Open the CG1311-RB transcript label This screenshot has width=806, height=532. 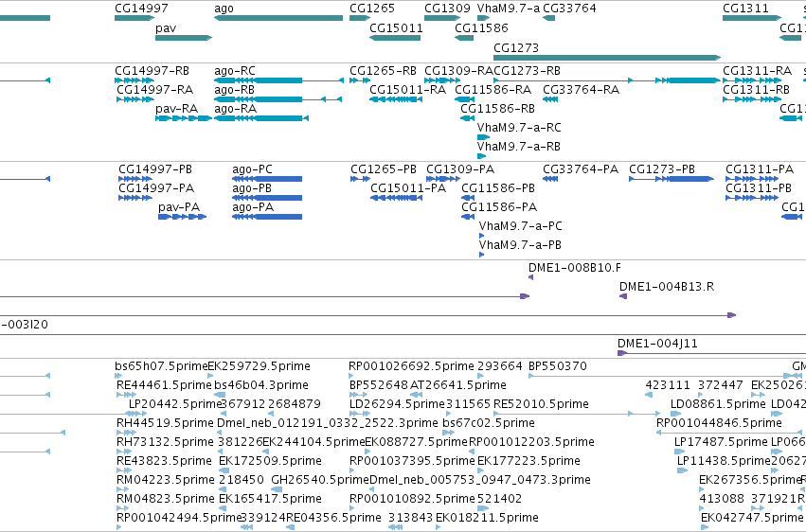756,89
